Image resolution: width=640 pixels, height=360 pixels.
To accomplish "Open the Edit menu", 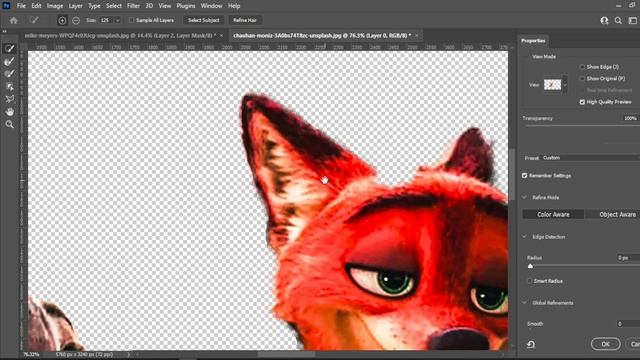I will (x=36, y=6).
